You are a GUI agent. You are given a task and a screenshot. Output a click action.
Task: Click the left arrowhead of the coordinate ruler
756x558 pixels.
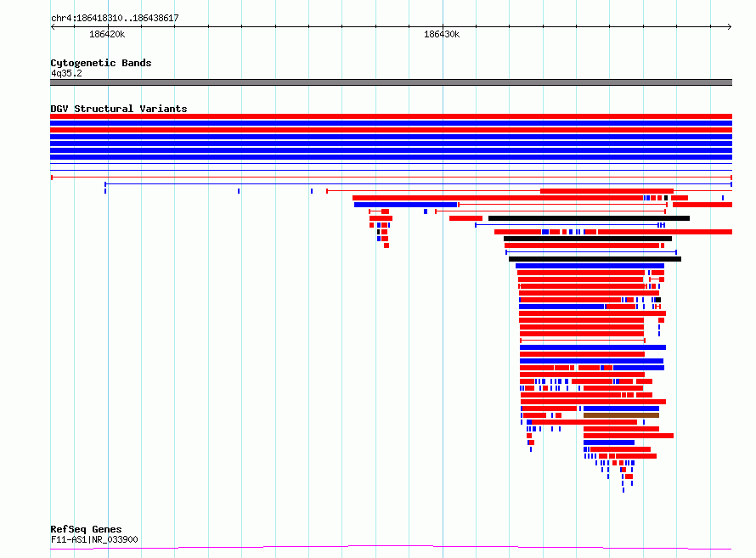pos(53,27)
